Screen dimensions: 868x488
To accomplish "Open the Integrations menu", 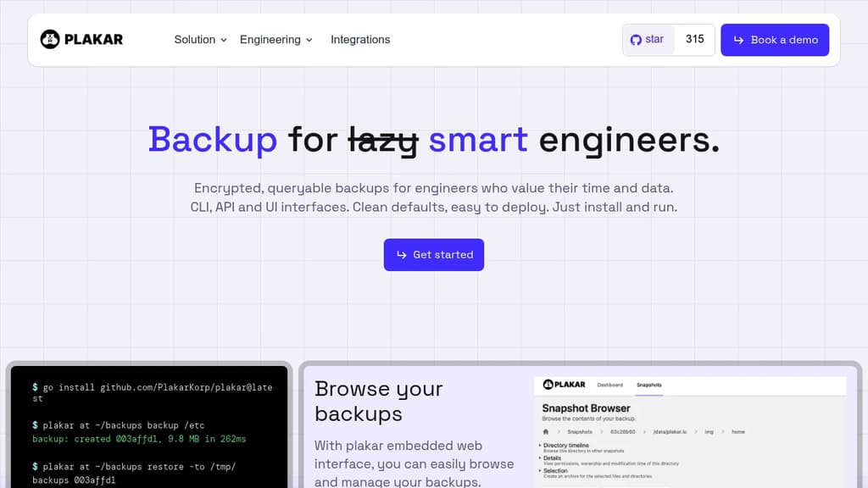I will click(360, 40).
